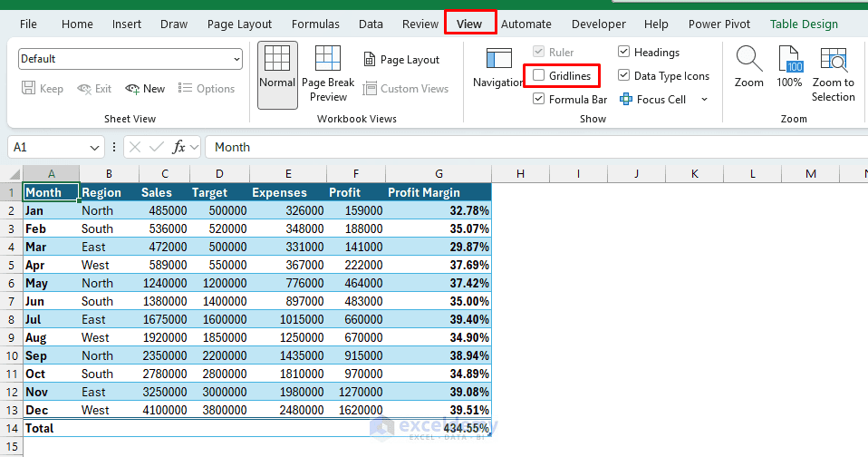868x457 pixels.
Task: Select row 14 header
Action: [x=12, y=428]
